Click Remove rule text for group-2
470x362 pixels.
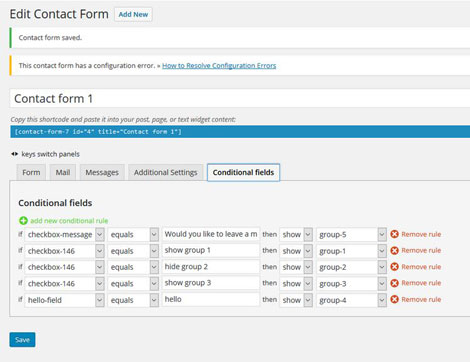pos(421,267)
